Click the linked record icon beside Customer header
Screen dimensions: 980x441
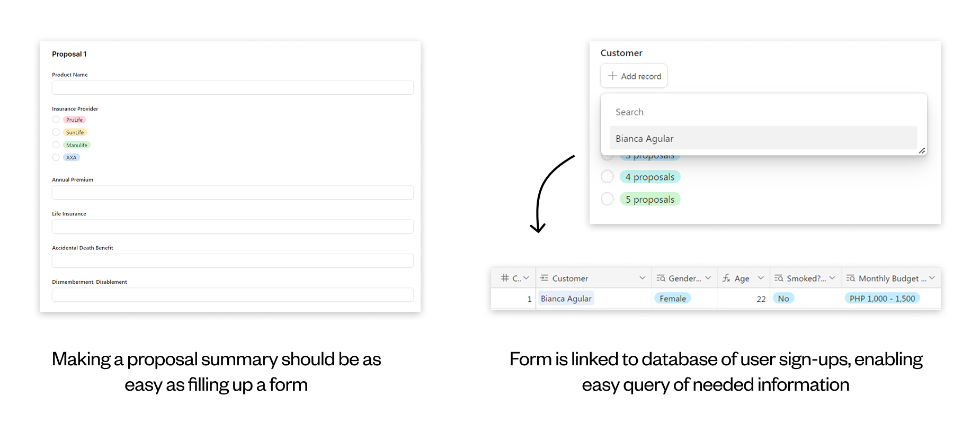pyautogui.click(x=544, y=278)
